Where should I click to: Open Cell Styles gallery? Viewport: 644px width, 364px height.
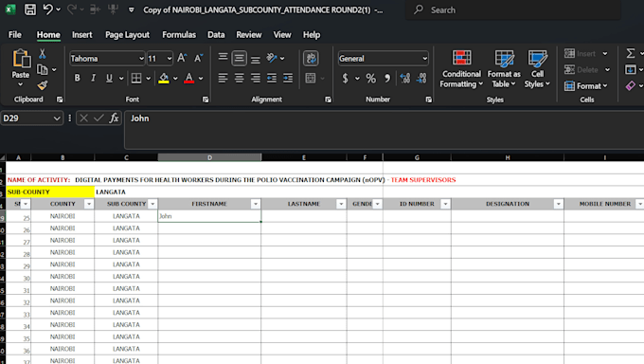pos(537,68)
